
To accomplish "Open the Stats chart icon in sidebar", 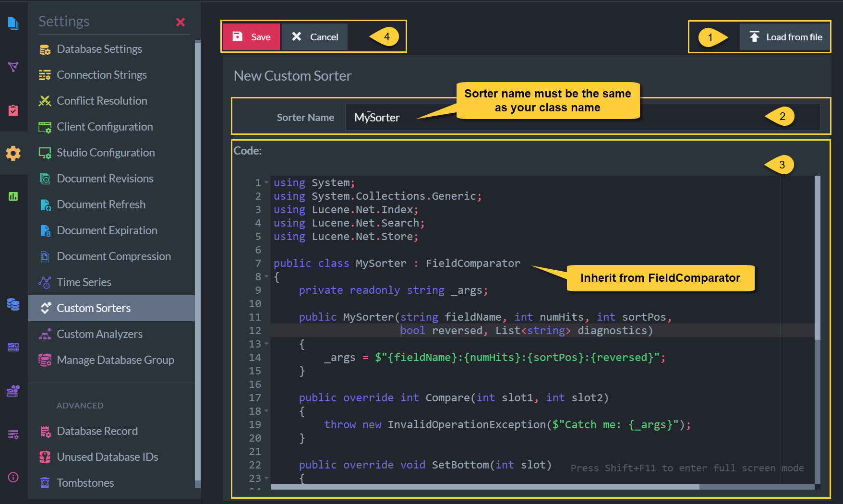I will point(13,196).
